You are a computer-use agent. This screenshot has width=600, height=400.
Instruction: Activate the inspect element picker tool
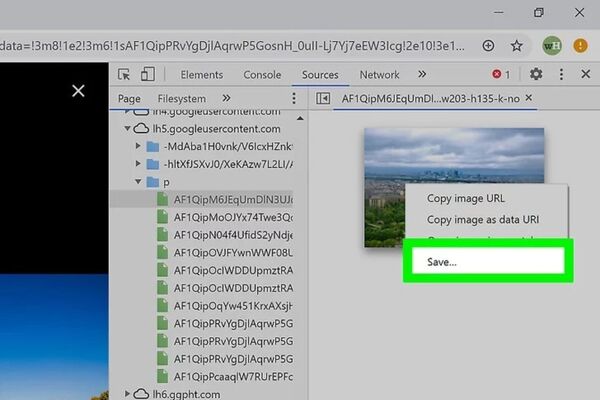[125, 75]
